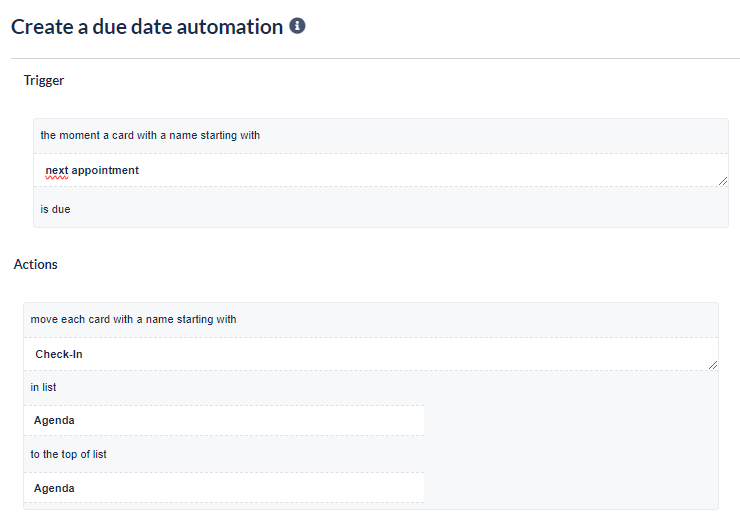Focus the 'next appointment' text field
The height and width of the screenshot is (528, 740).
381,170
